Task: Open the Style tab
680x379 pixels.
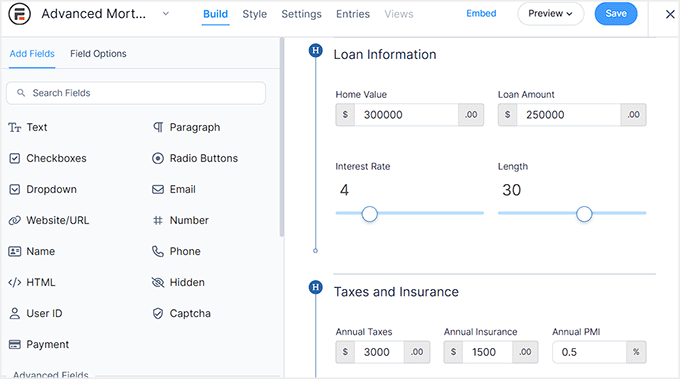Action: point(255,14)
